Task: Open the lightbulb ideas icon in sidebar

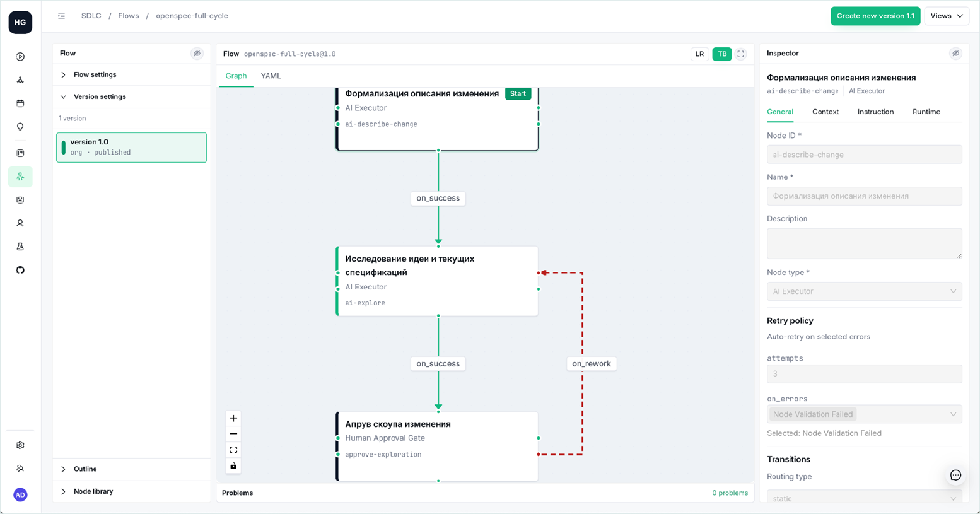Action: tap(20, 127)
